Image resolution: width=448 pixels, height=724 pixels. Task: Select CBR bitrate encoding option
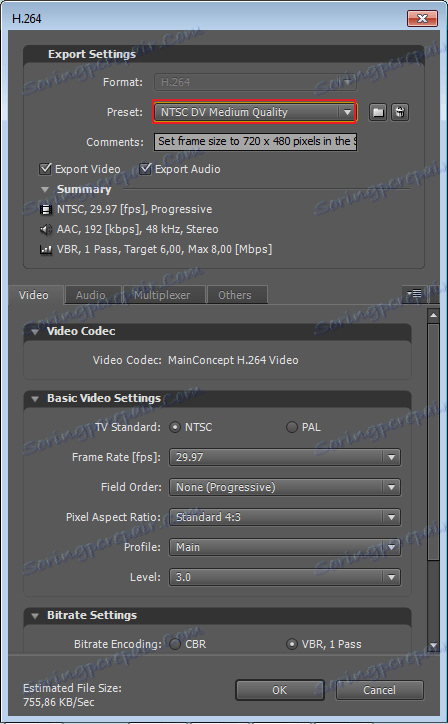pyautogui.click(x=175, y=644)
